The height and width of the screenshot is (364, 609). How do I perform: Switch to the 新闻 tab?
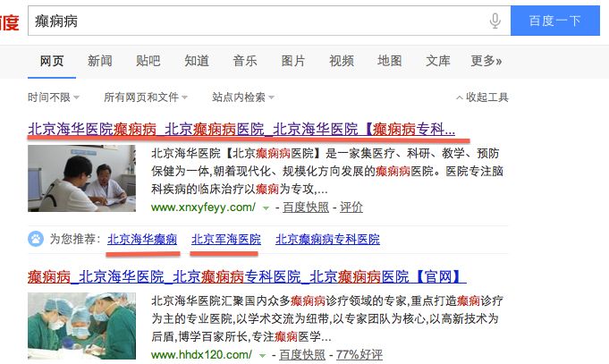click(100, 61)
